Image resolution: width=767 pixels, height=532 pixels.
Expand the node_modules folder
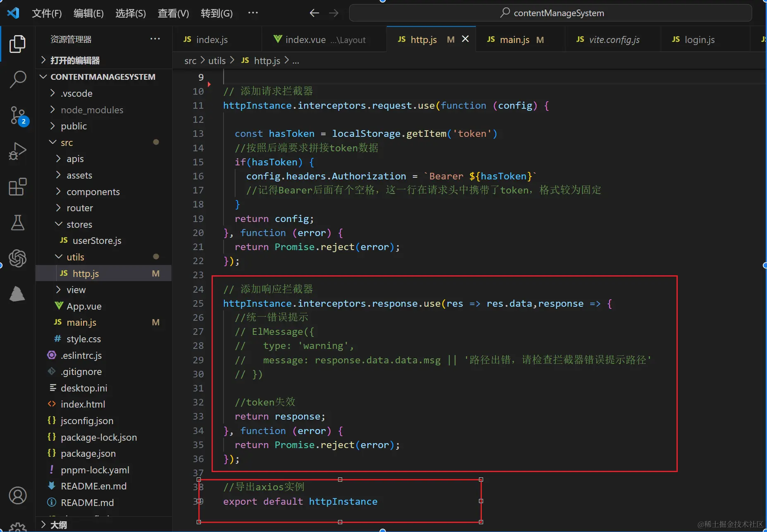pyautogui.click(x=103, y=110)
